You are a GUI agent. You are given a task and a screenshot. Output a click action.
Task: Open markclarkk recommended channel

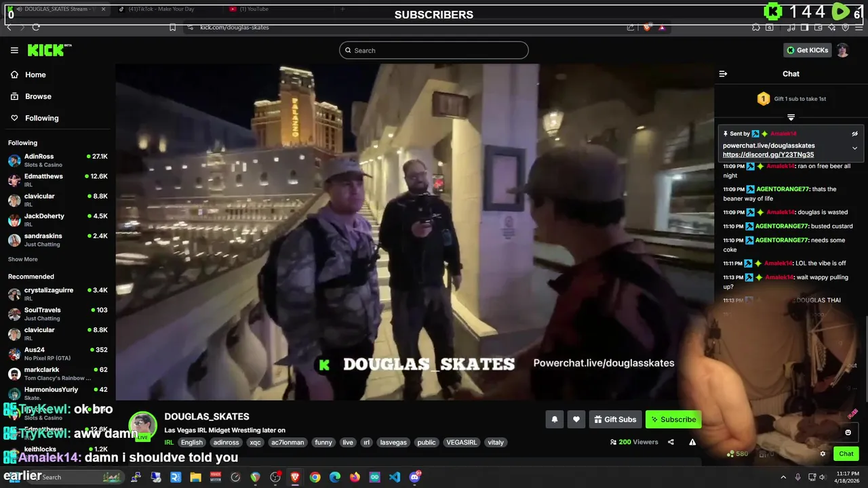click(58, 373)
